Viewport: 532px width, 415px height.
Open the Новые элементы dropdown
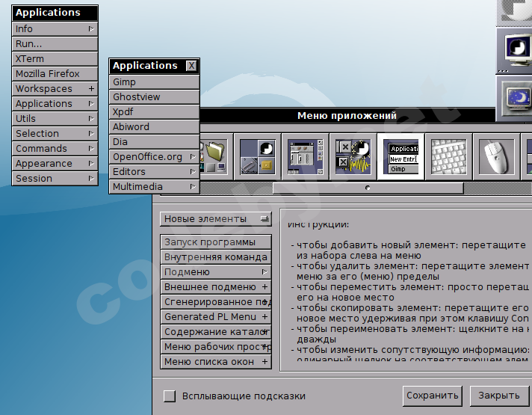tap(217, 219)
